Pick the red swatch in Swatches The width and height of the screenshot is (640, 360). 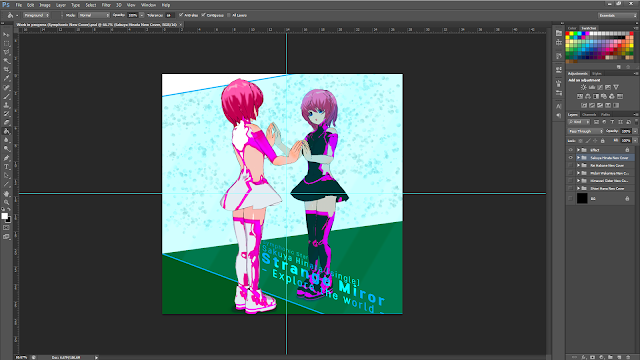[x=567, y=33]
